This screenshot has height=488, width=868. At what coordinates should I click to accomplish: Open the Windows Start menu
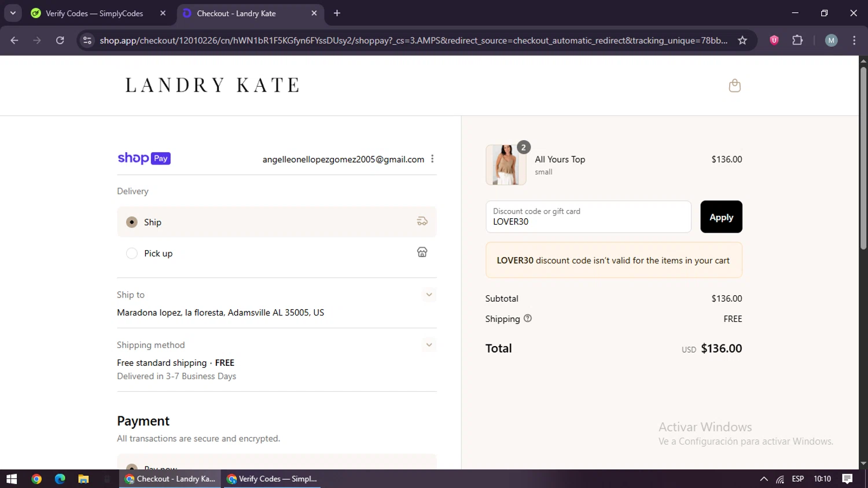12,479
